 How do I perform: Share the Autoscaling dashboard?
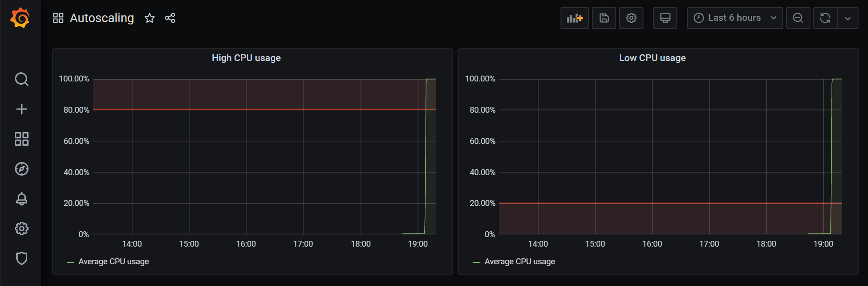(x=170, y=18)
